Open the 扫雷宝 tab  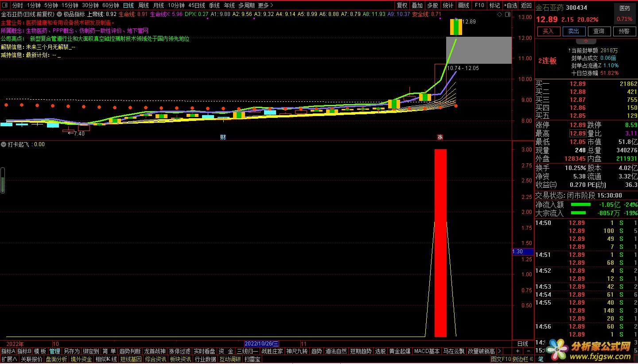253,359
